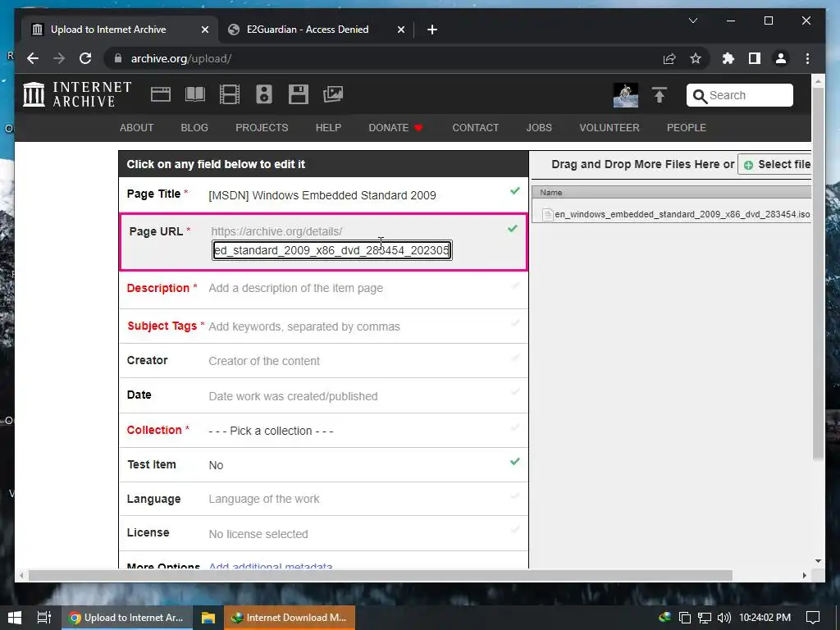The height and width of the screenshot is (630, 840).
Task: Click the vertical page scrollbar thumb
Action: tap(818, 272)
